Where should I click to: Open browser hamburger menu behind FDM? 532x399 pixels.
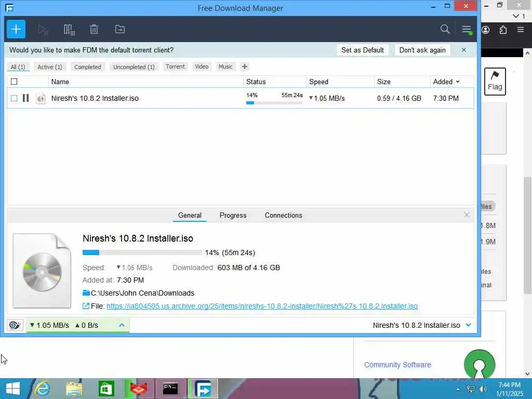pyautogui.click(x=521, y=30)
